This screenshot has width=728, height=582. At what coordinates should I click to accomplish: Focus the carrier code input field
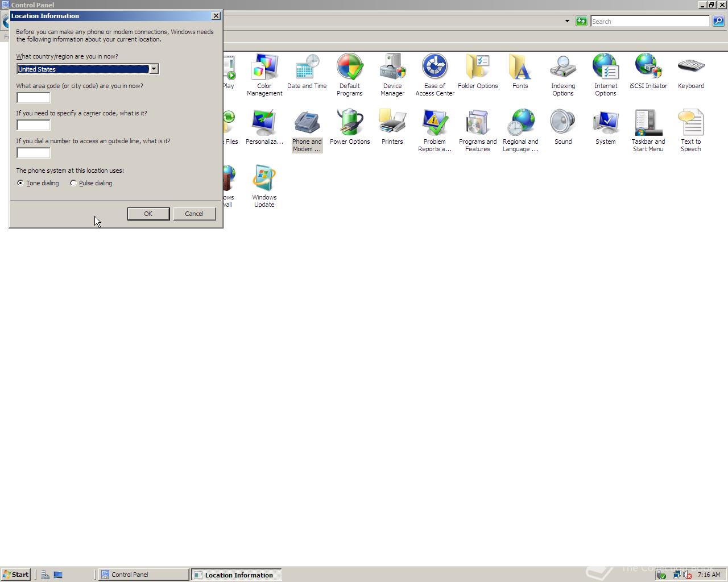pos(34,125)
